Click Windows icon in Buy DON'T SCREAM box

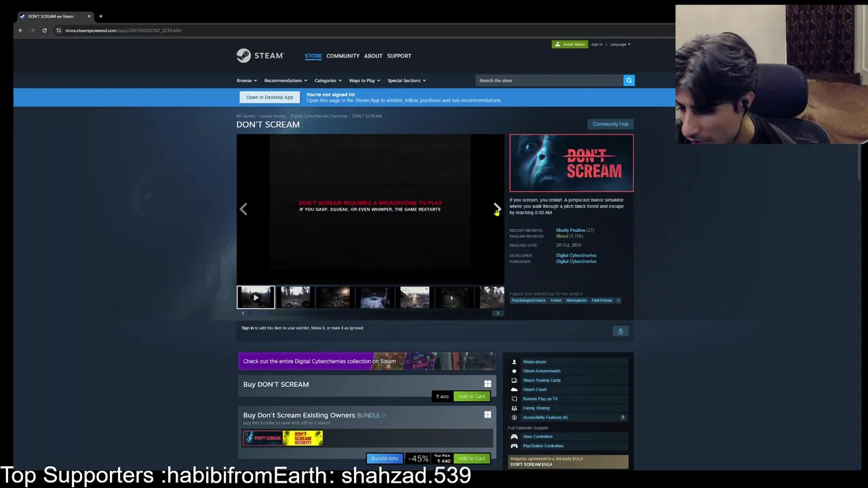pyautogui.click(x=488, y=384)
